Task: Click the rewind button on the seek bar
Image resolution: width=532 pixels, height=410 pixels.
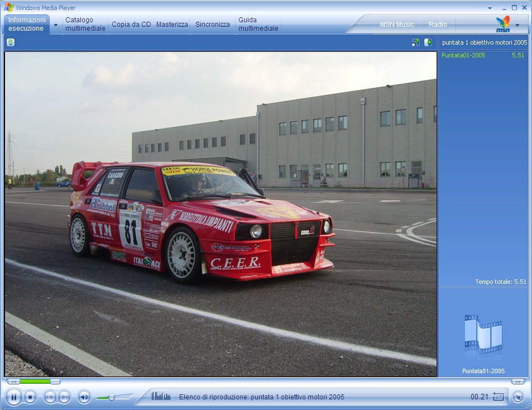Action: pos(13,382)
